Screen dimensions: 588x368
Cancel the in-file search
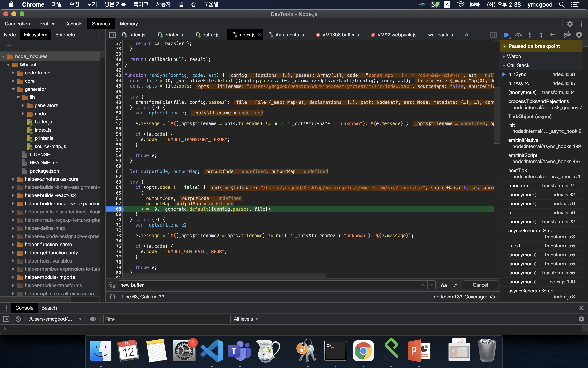coord(480,285)
